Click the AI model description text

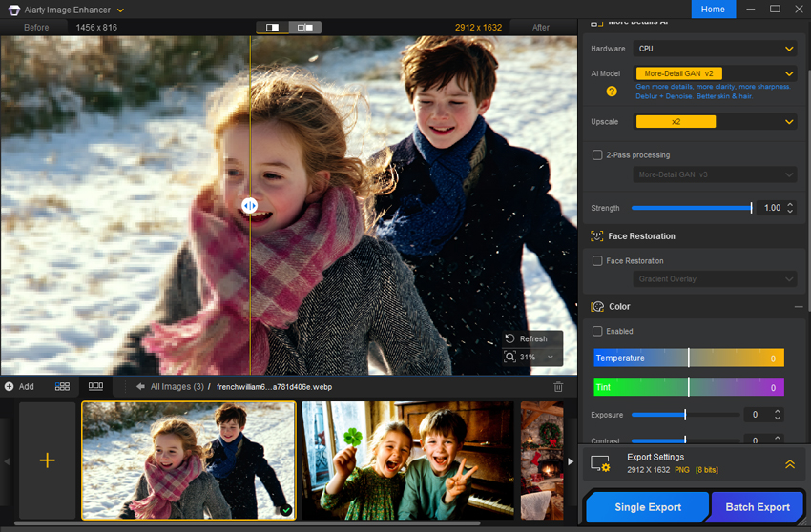pyautogui.click(x=713, y=92)
